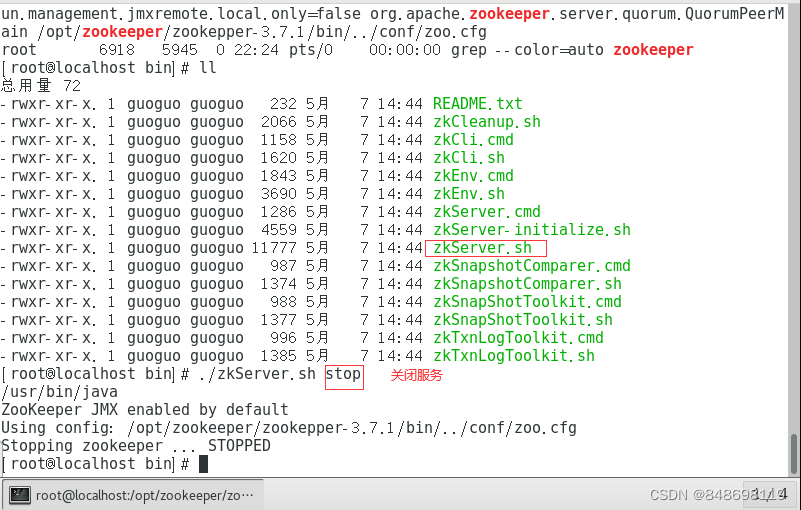This screenshot has height=510, width=801.
Task: Click the file size 11777 value
Action: pyautogui.click(x=274, y=248)
